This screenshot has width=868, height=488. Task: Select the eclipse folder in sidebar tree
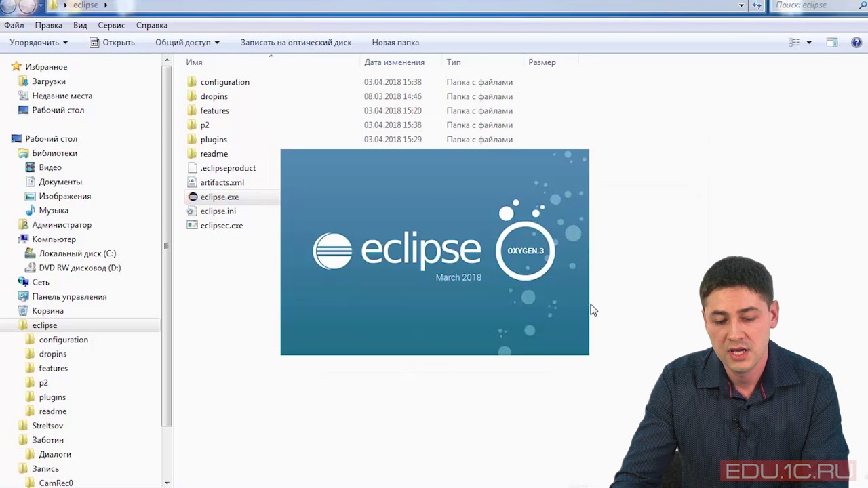pyautogui.click(x=45, y=325)
